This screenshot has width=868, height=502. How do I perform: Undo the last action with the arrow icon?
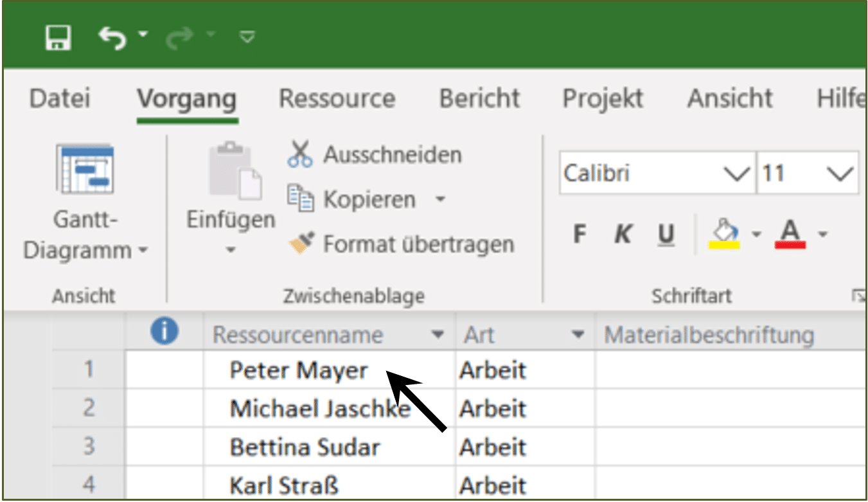coord(113,38)
